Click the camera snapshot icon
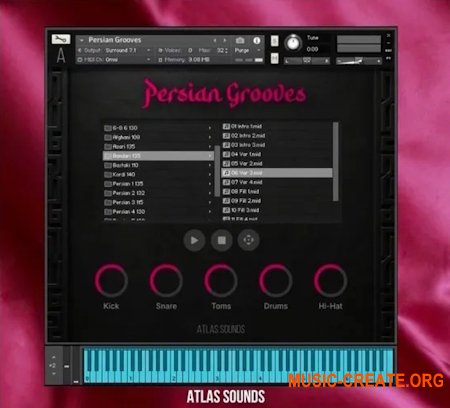The height and width of the screenshot is (408, 450). pos(240,40)
